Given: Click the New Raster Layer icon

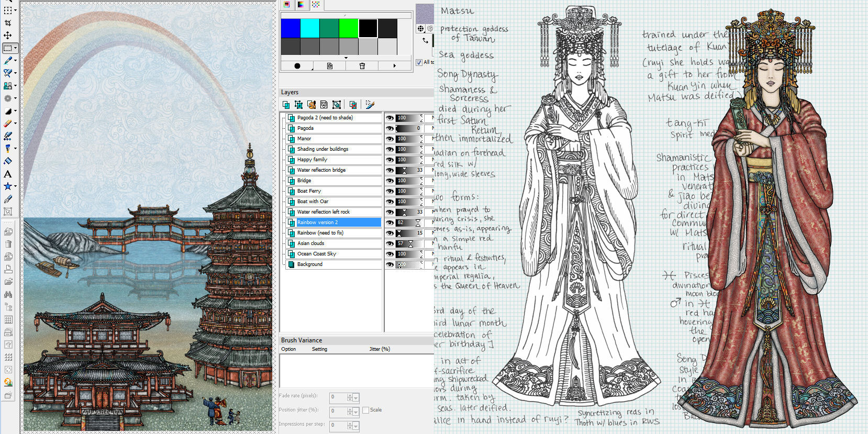Looking at the screenshot, I should tap(286, 105).
